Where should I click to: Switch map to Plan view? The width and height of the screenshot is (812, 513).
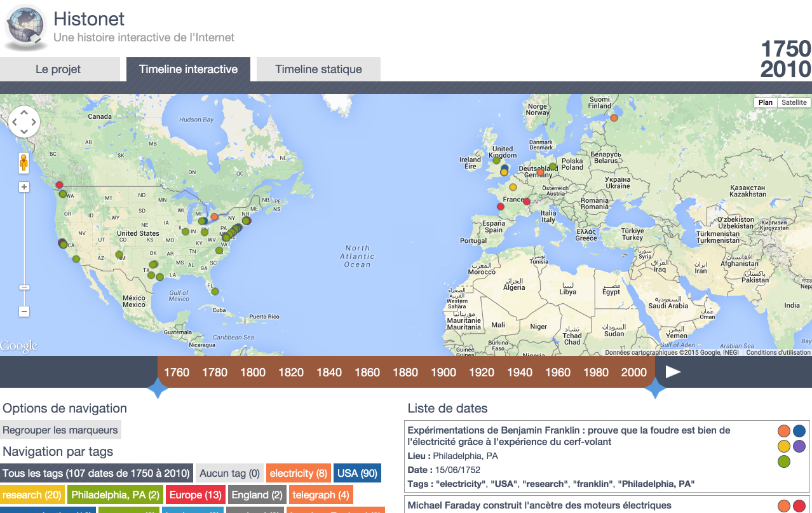pos(766,102)
